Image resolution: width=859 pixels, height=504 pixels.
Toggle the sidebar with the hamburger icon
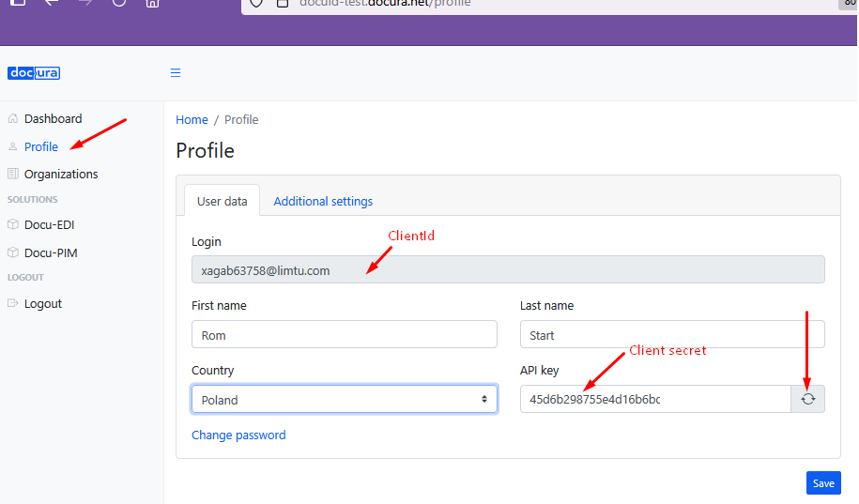click(x=175, y=73)
